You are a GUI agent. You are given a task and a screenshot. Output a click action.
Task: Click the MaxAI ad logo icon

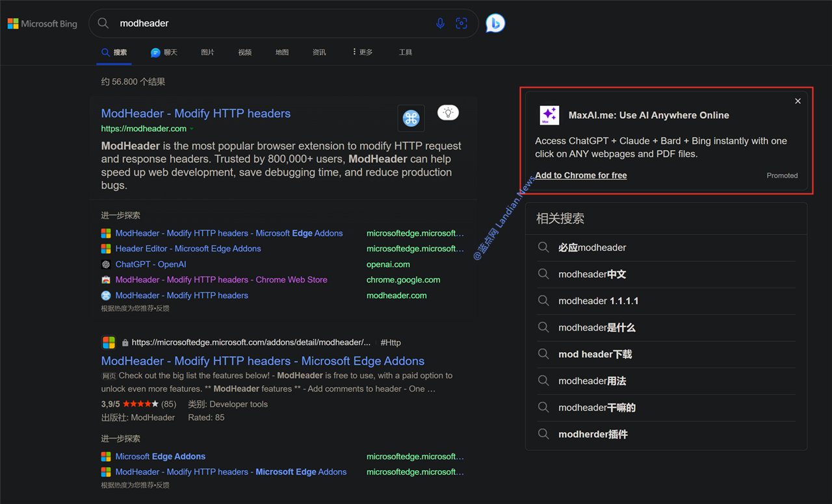tap(549, 115)
